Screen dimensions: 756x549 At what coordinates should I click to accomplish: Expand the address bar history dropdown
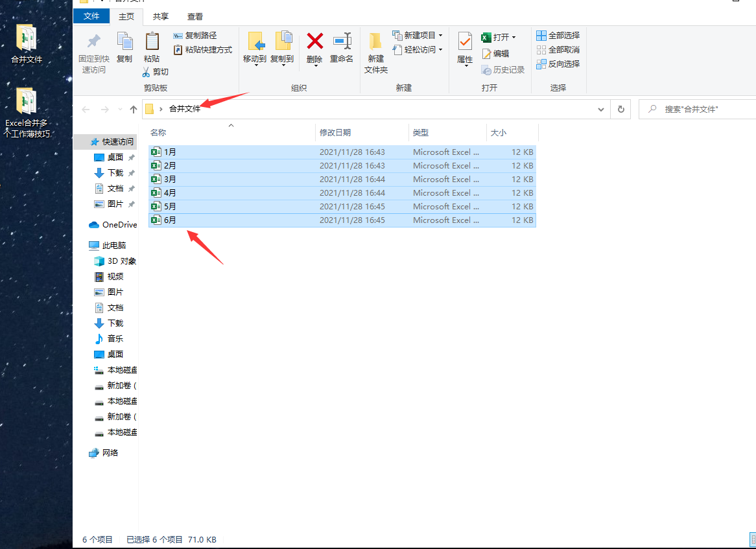tap(601, 110)
